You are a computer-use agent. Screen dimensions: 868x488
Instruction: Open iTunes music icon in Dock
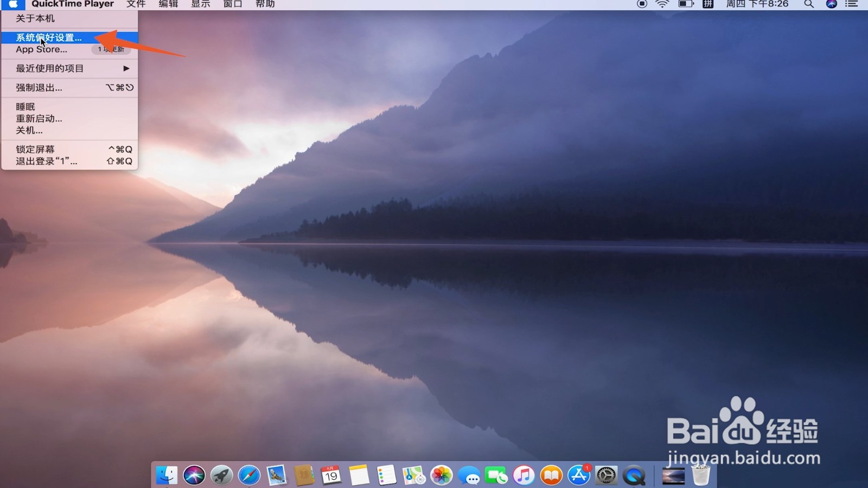click(524, 476)
